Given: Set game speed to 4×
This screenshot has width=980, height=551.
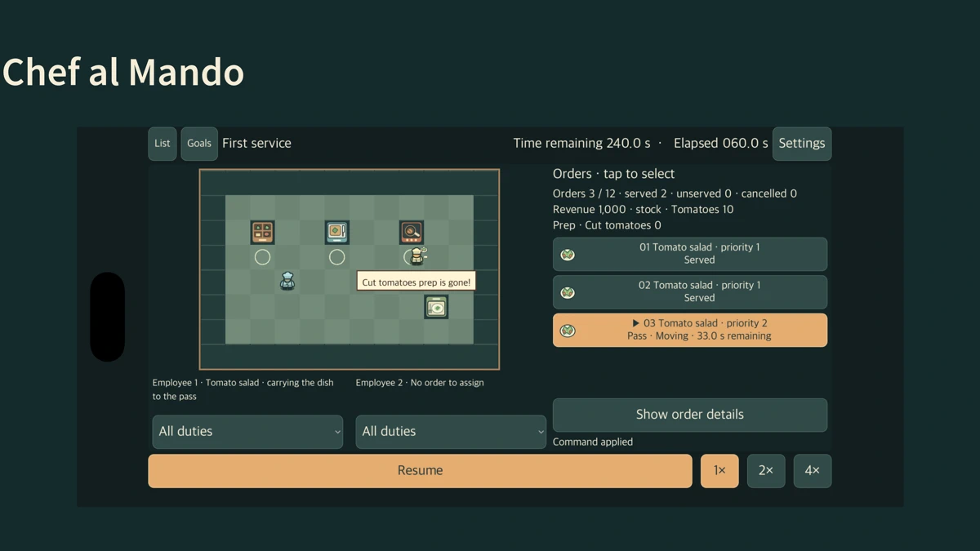Looking at the screenshot, I should pos(813,471).
